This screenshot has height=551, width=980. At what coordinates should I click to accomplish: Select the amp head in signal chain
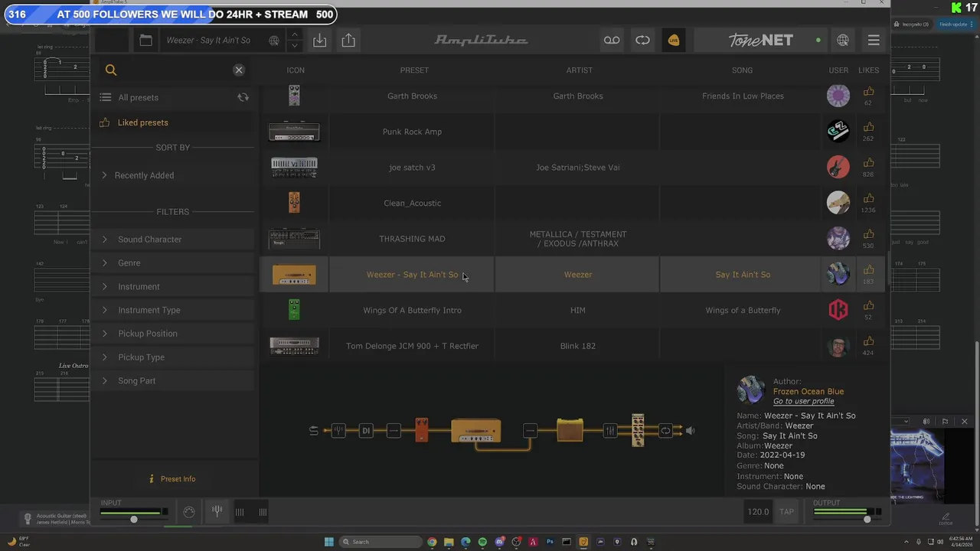(475, 431)
